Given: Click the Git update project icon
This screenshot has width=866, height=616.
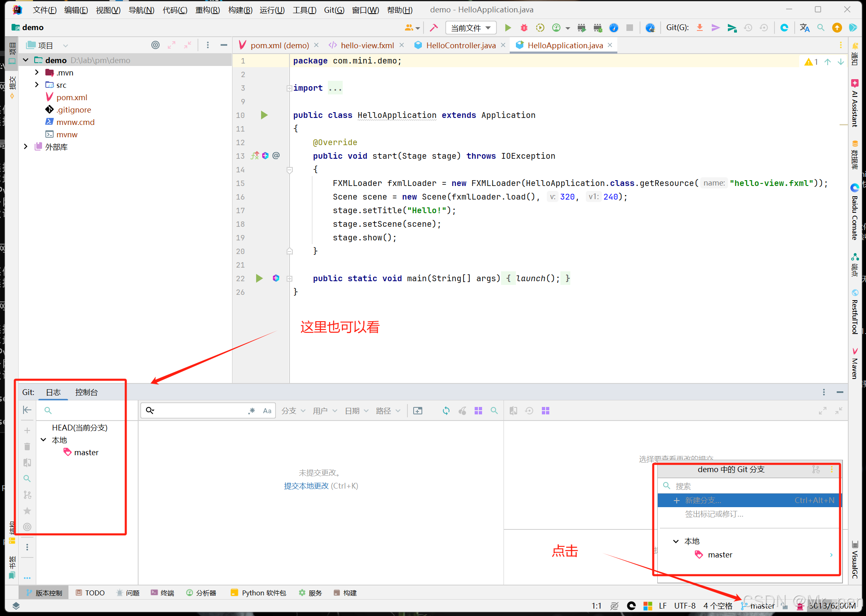Looking at the screenshot, I should 700,28.
